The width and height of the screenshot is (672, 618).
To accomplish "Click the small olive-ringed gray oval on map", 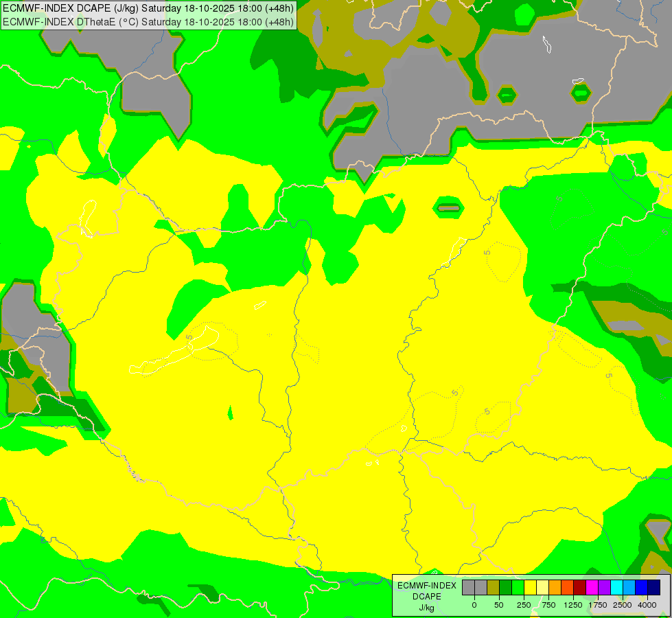I will point(448,207).
